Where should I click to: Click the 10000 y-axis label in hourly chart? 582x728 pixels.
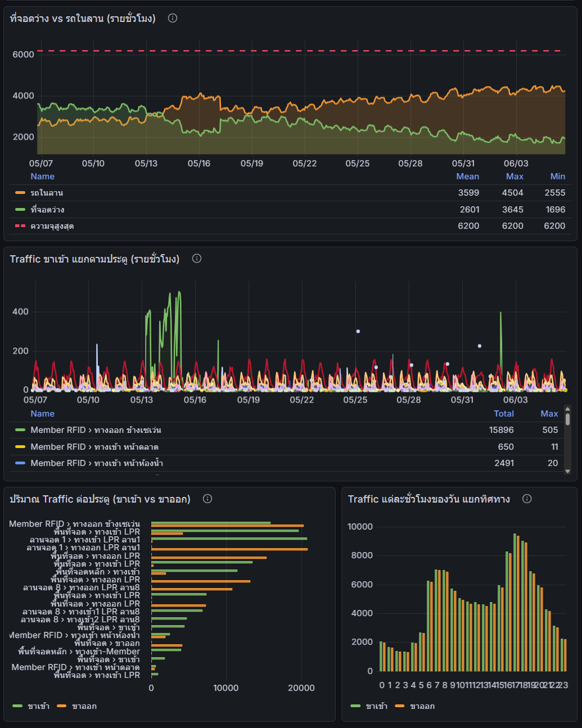click(360, 527)
